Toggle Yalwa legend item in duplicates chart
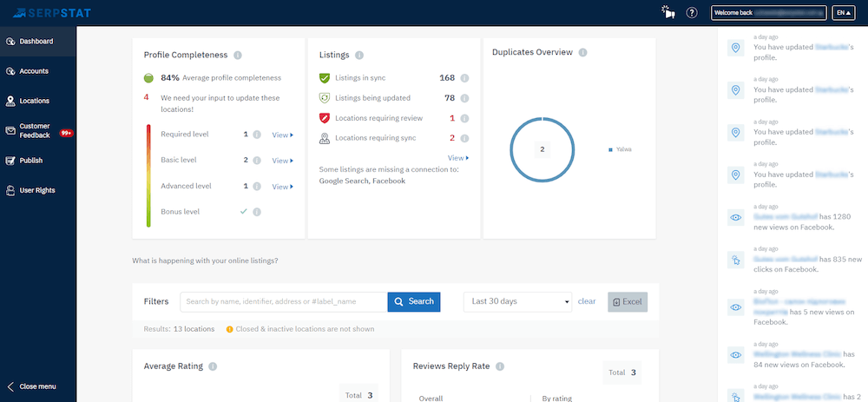The width and height of the screenshot is (868, 402). (620, 149)
